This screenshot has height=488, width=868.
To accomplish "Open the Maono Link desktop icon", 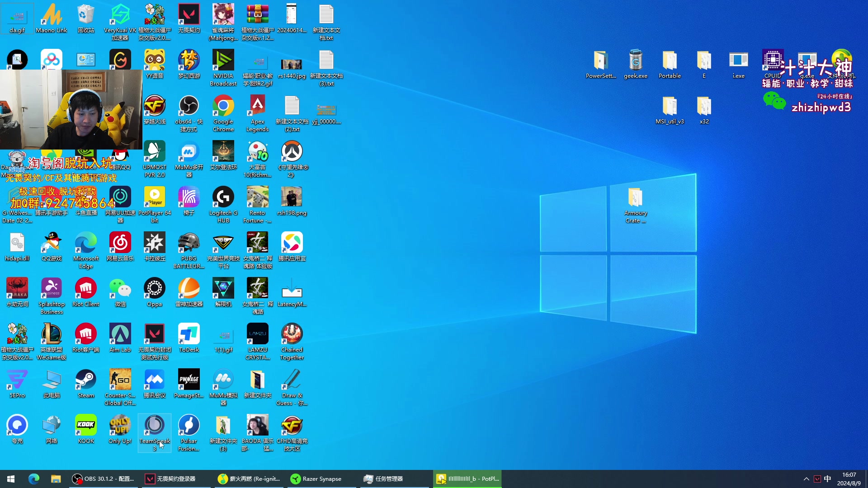I will 52,19.
